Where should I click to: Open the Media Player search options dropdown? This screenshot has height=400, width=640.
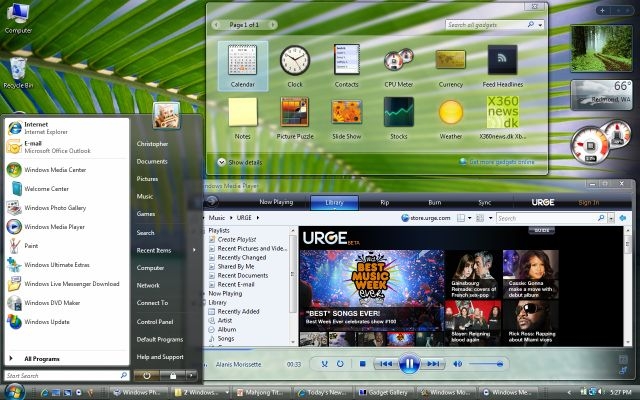tap(611, 218)
